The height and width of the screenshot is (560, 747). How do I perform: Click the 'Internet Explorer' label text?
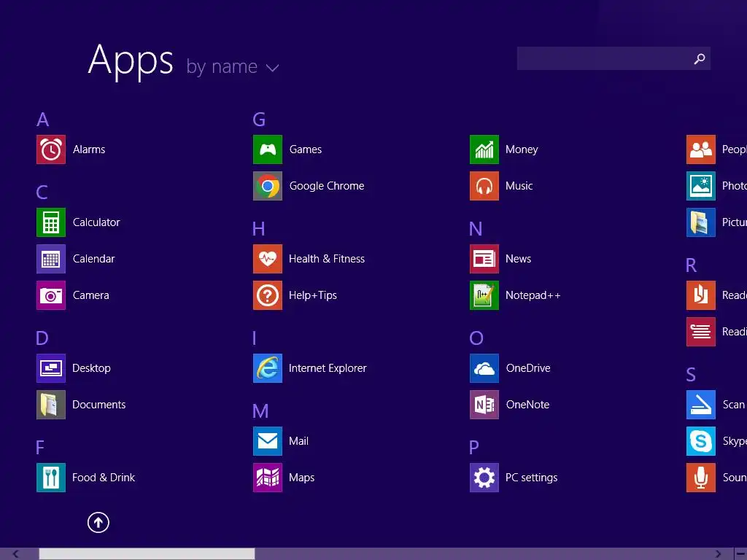(328, 368)
